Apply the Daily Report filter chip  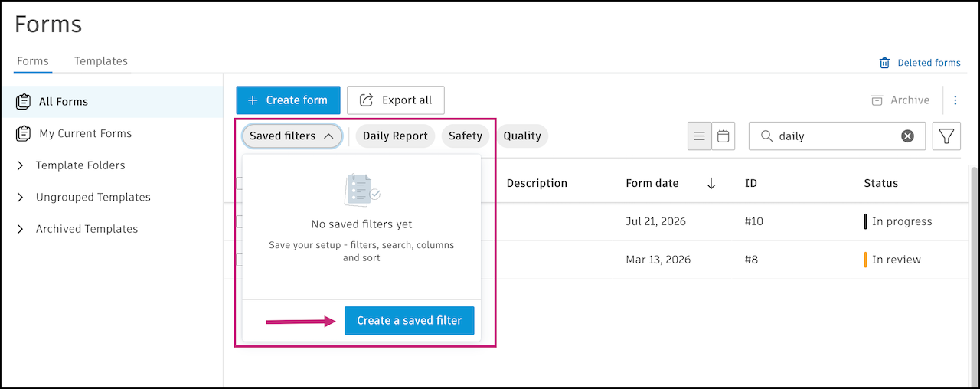pos(395,136)
